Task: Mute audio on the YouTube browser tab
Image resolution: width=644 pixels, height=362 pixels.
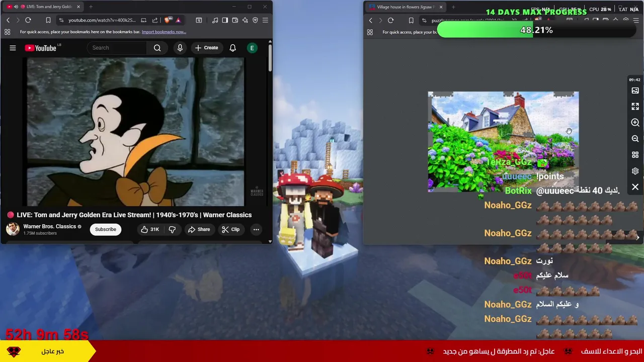Action: pos(16,7)
